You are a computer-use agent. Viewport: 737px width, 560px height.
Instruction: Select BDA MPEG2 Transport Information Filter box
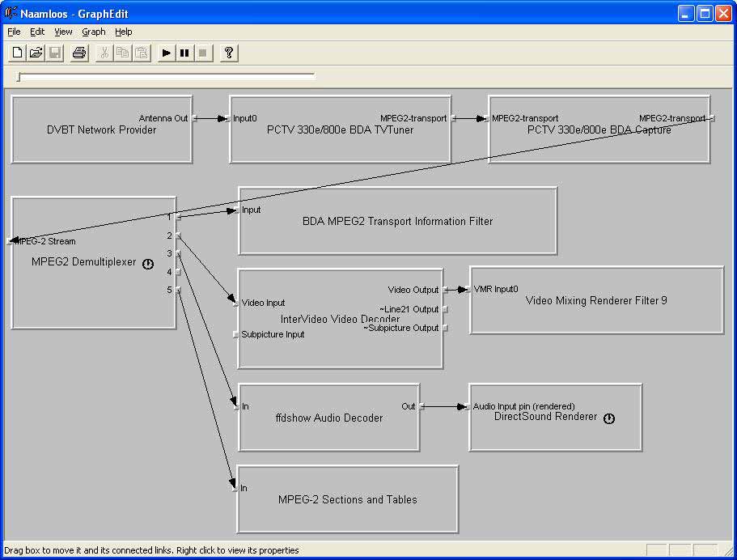(398, 221)
